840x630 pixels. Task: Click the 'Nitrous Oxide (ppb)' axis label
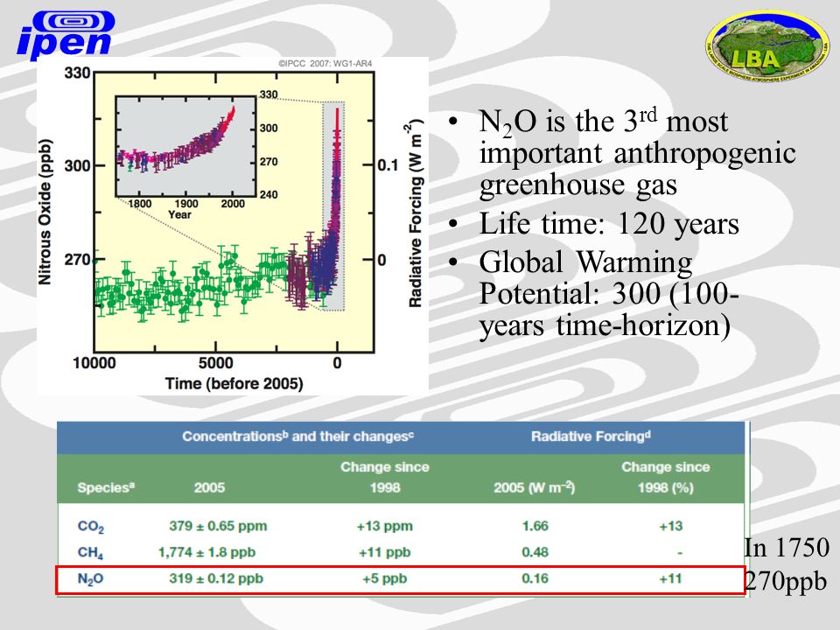(x=45, y=212)
